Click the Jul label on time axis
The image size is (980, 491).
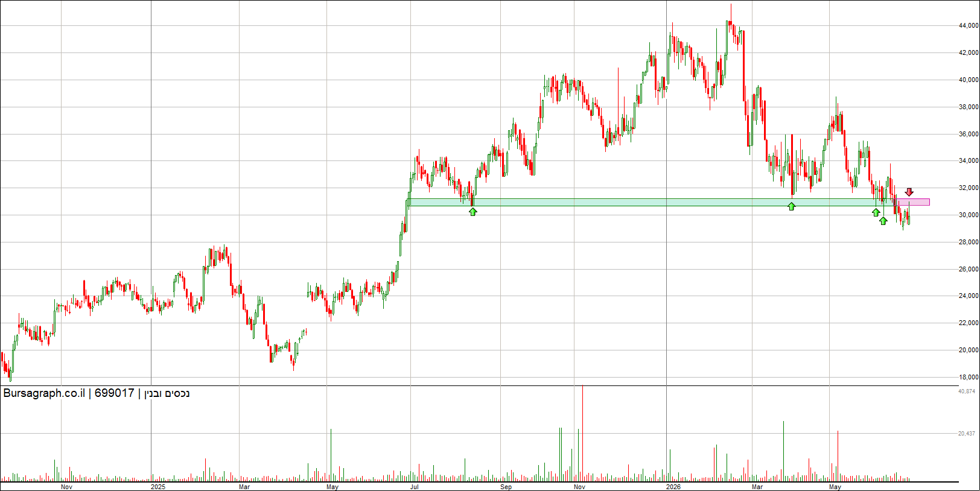pos(415,487)
